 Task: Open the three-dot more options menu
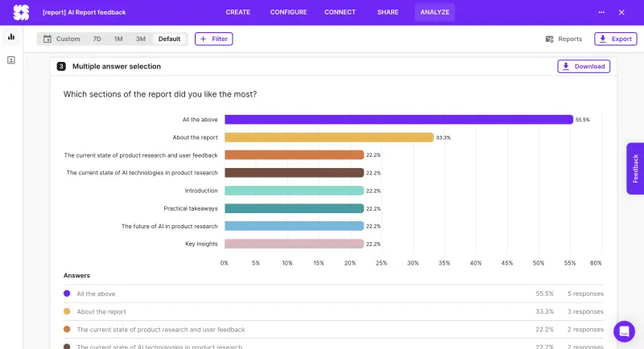click(x=601, y=12)
